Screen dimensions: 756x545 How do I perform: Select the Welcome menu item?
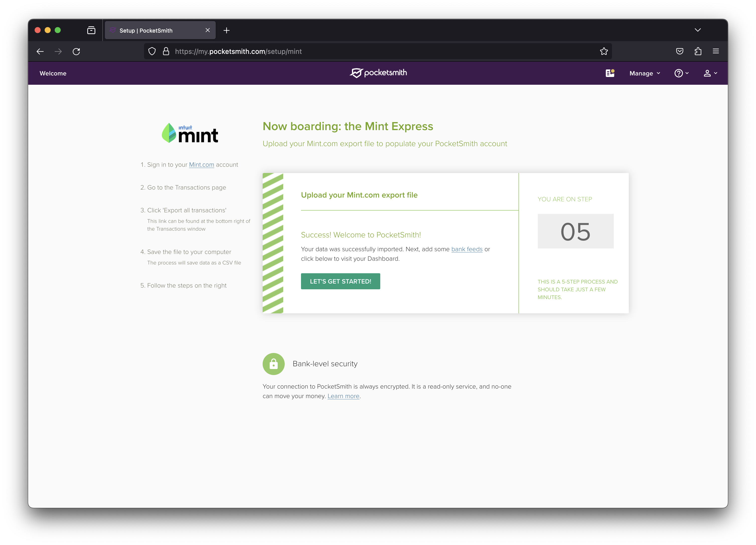tap(53, 73)
